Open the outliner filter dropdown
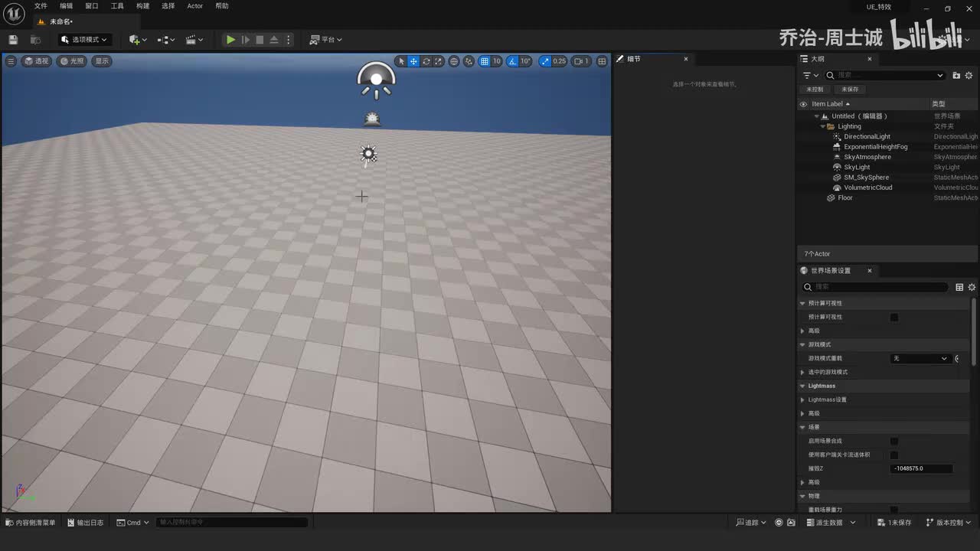 tap(811, 75)
